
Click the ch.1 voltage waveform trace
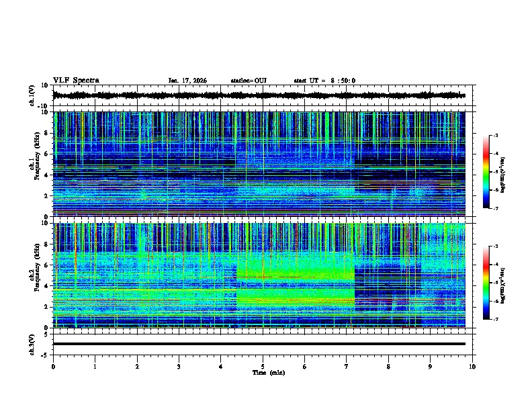pyautogui.click(x=259, y=95)
